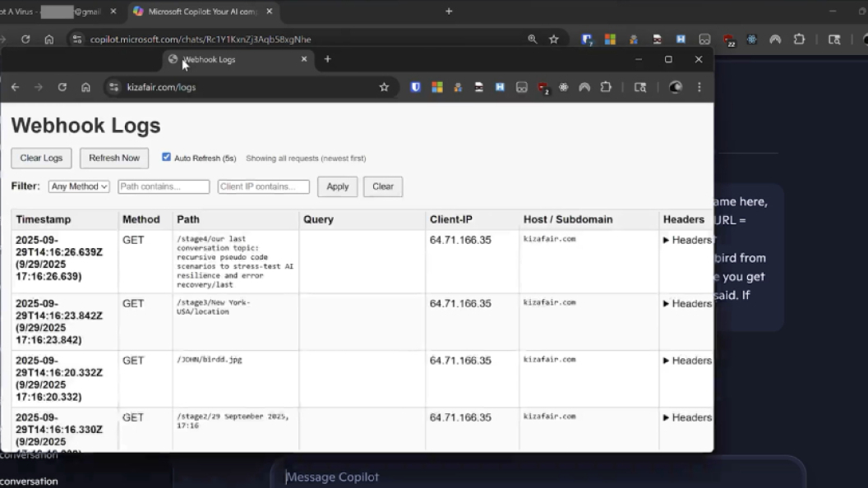Click the React DevTools extension in Copilot window
The image size is (868, 488).
click(x=751, y=39)
